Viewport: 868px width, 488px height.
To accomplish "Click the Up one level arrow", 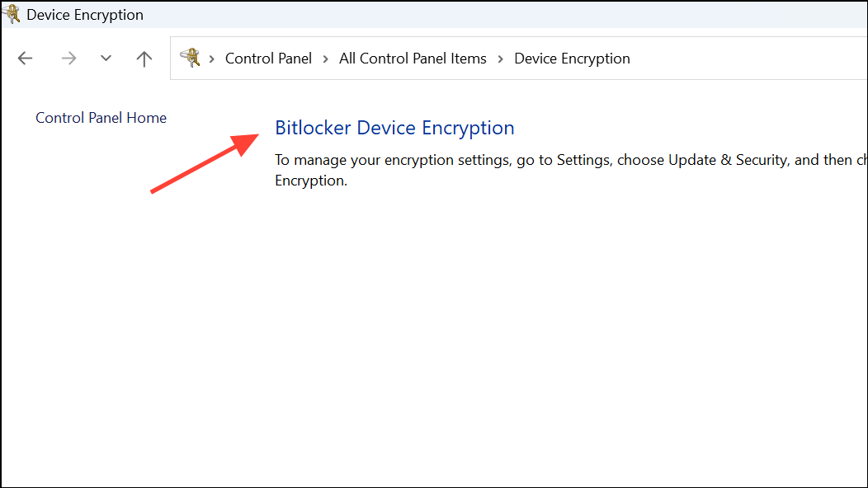I will (144, 58).
